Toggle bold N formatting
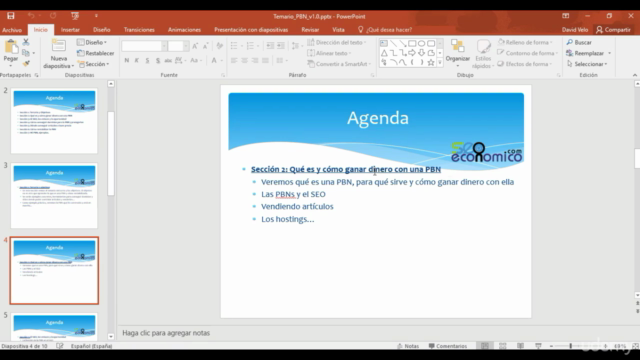640x360 pixels. (x=127, y=60)
